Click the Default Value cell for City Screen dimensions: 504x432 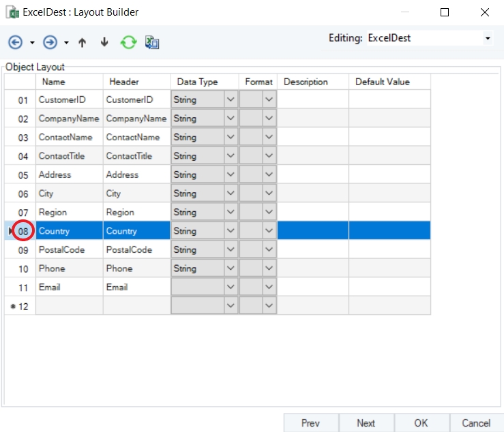click(x=389, y=194)
